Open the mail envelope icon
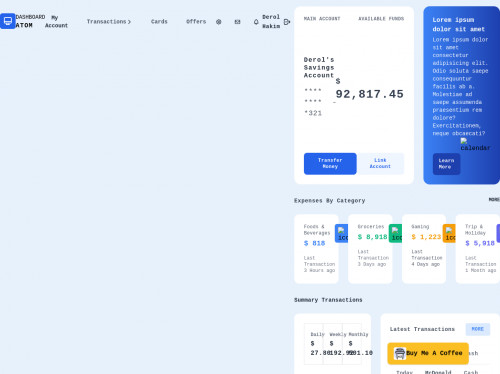This screenshot has height=374, width=500. click(237, 22)
